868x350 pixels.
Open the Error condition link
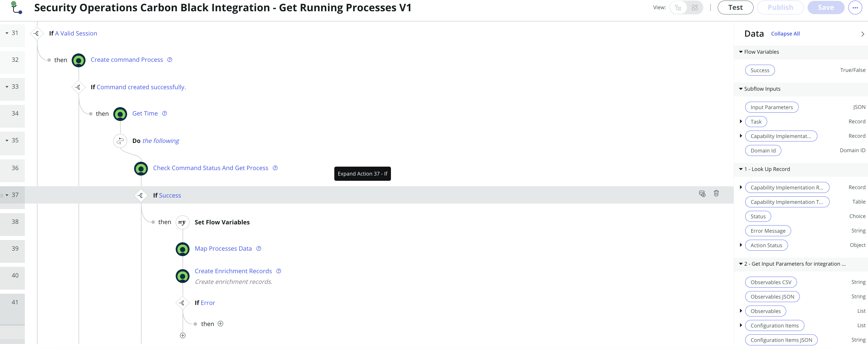(207, 303)
